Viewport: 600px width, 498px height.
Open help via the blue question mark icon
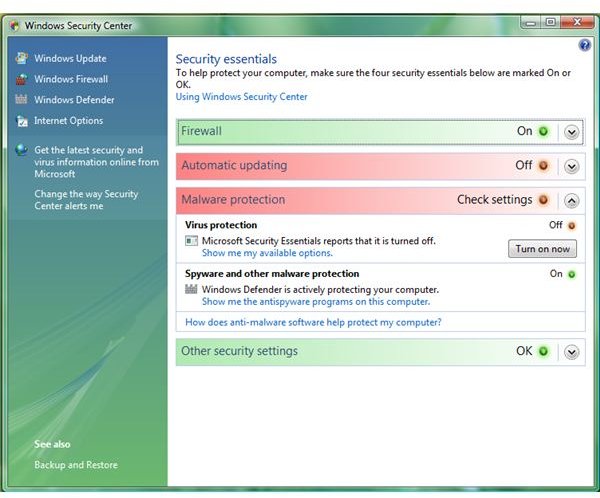point(584,45)
